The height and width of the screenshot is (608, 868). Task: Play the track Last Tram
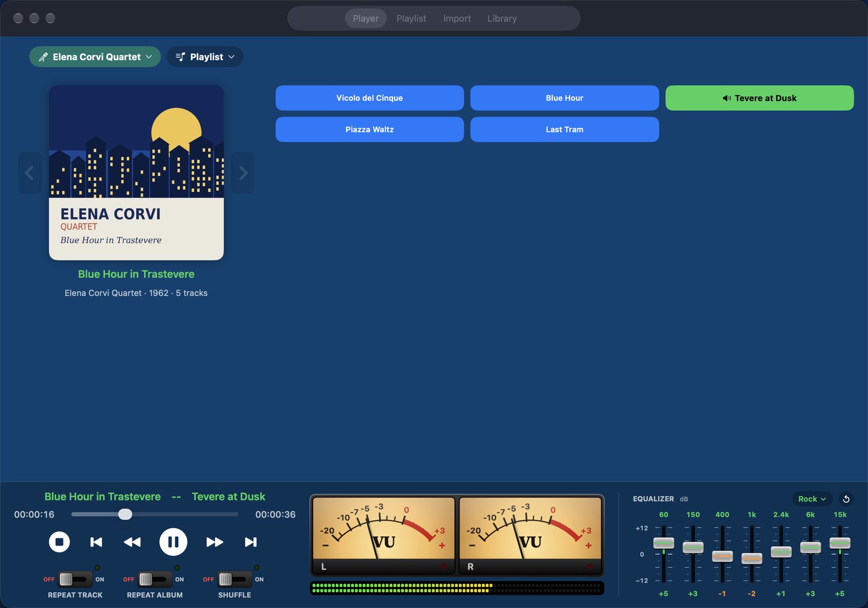click(564, 130)
